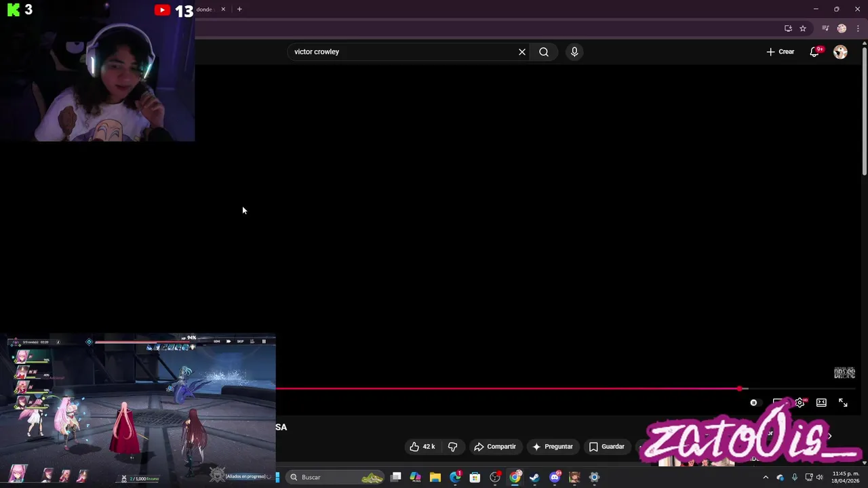
Task: Bookmark this page with the star icon
Action: coord(803,28)
